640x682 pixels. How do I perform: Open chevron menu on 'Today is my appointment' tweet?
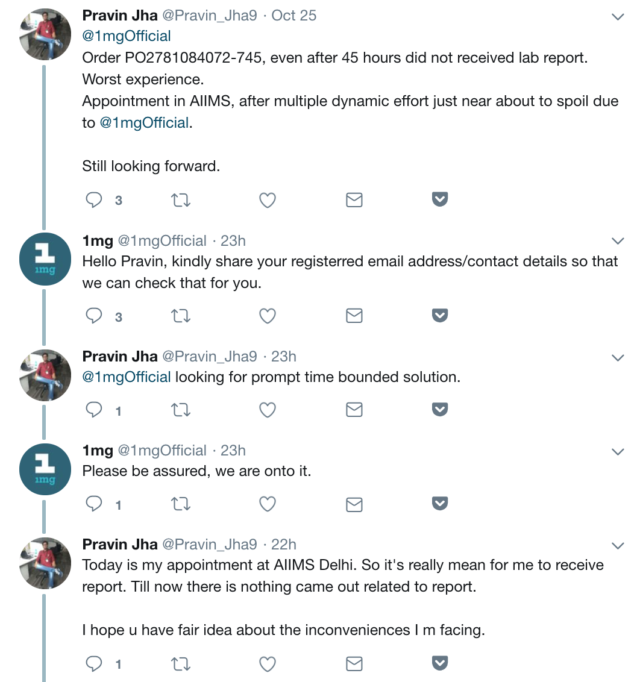pos(617,545)
